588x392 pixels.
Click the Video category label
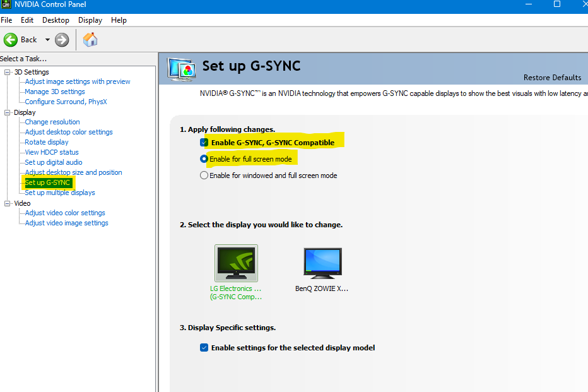pos(23,203)
